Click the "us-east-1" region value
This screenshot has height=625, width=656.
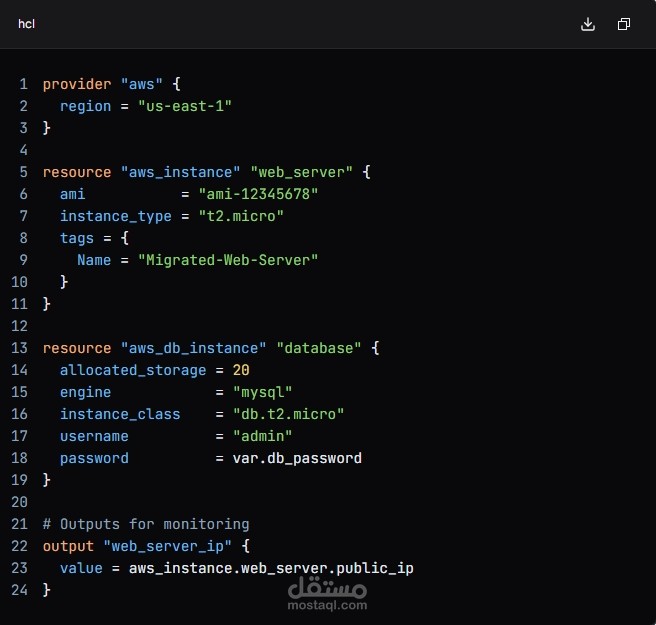[184, 106]
